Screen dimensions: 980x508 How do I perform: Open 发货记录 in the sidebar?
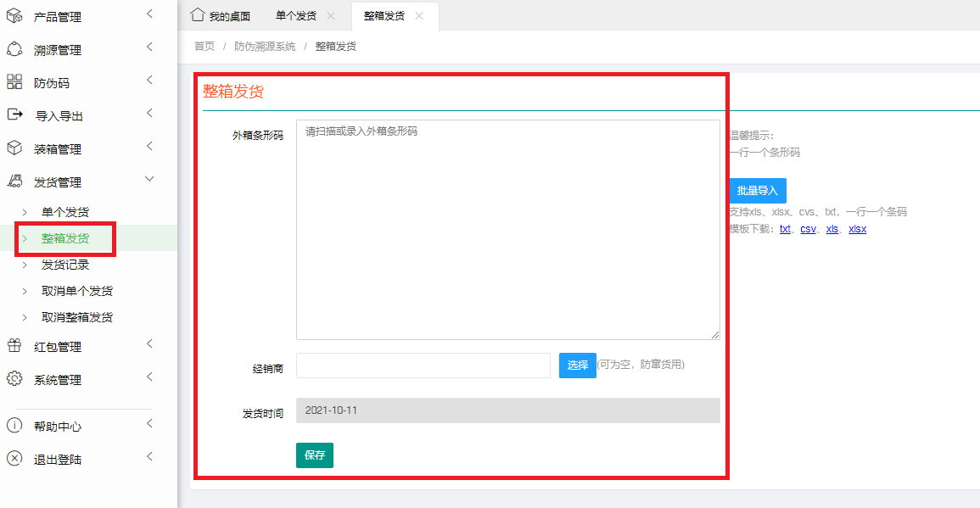(x=65, y=265)
